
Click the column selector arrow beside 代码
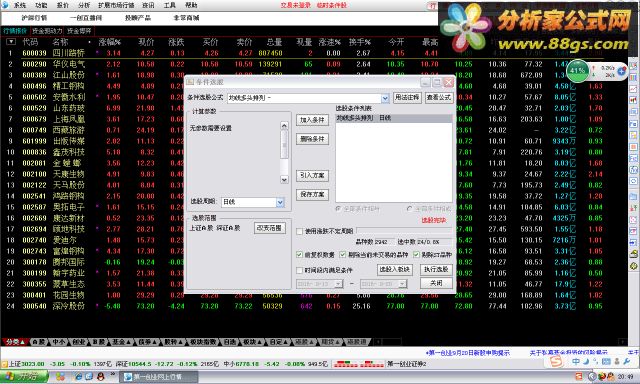11,42
